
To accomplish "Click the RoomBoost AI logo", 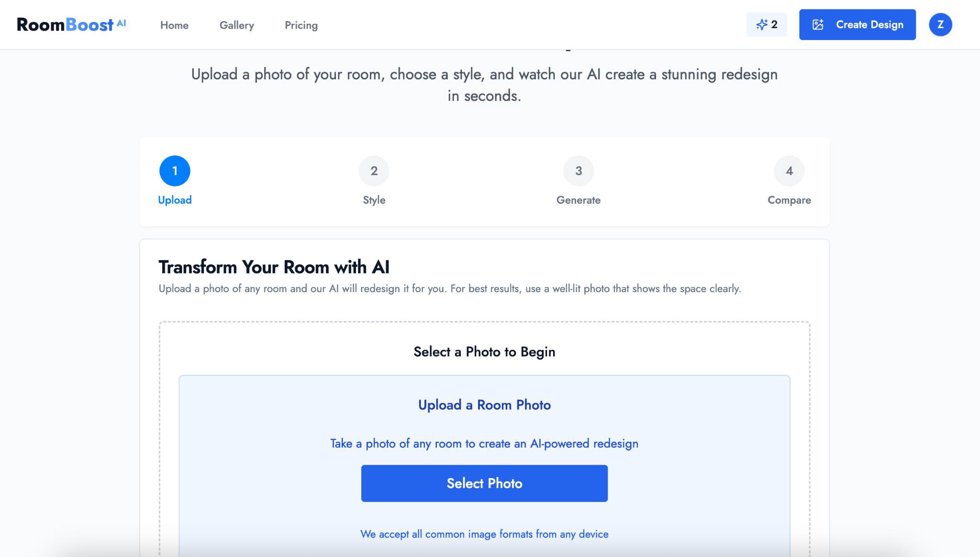I will (71, 25).
